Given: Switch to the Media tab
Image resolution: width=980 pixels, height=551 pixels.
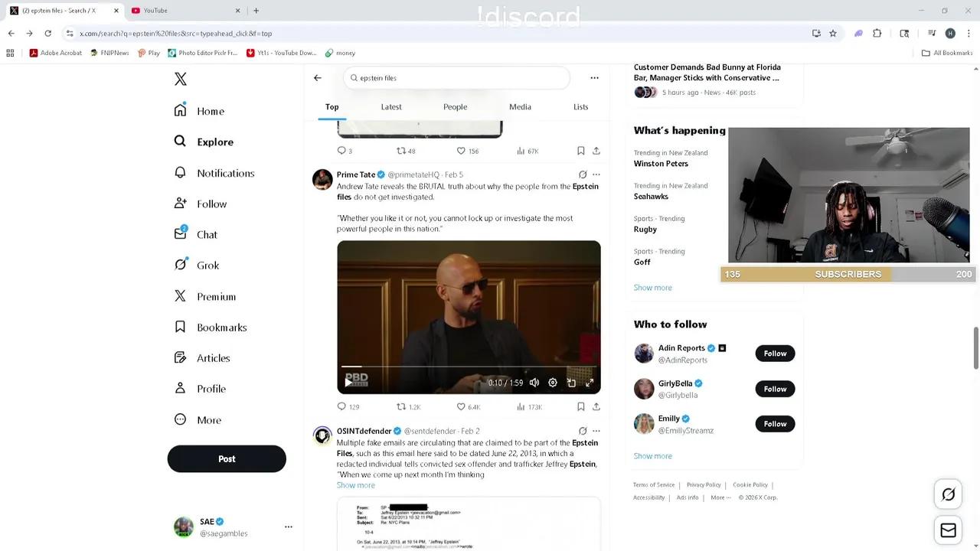Looking at the screenshot, I should pyautogui.click(x=520, y=107).
